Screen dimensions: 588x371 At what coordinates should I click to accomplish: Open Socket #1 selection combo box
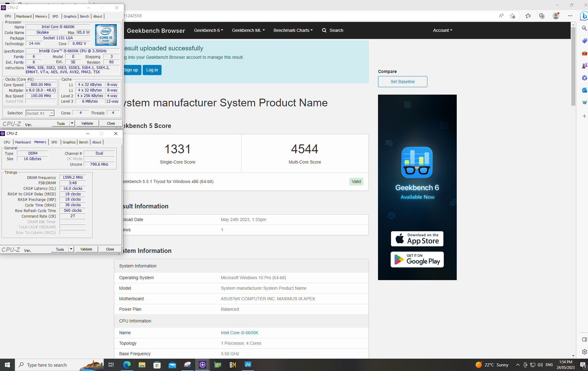pos(40,113)
